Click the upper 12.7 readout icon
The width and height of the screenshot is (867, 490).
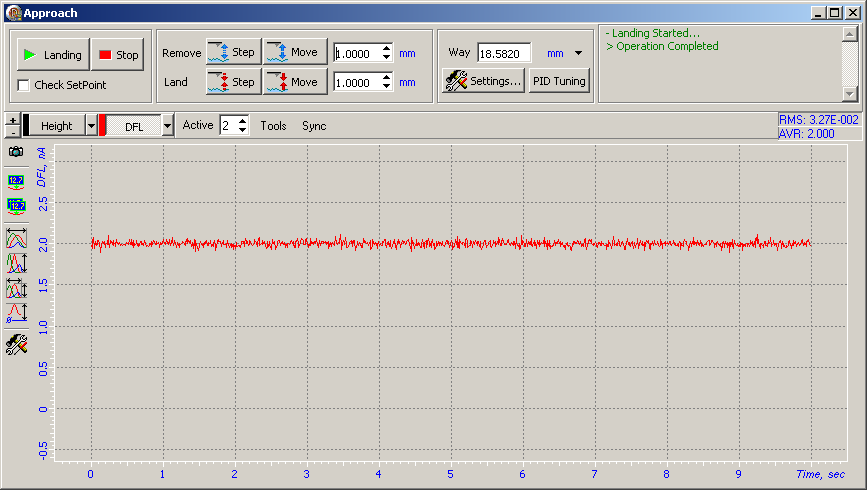pos(16,181)
